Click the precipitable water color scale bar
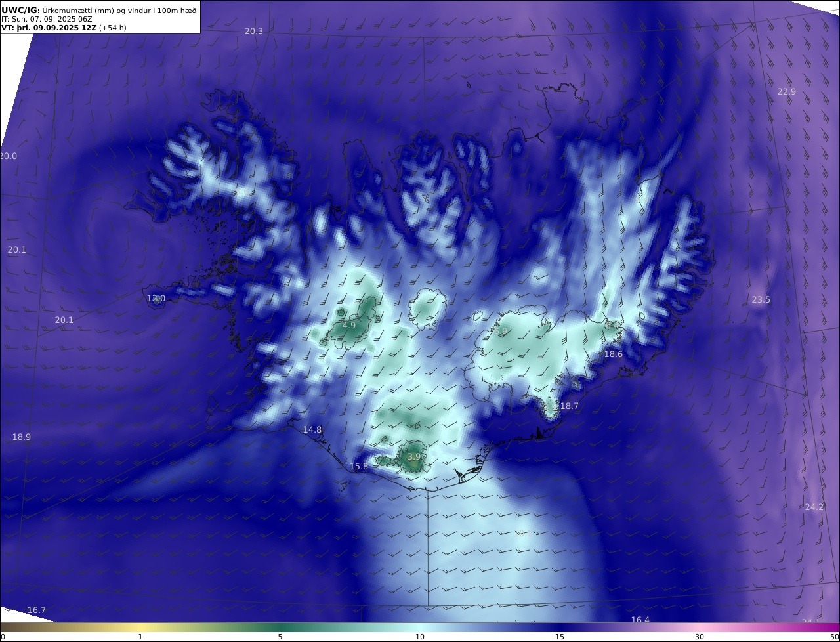 click(420, 627)
